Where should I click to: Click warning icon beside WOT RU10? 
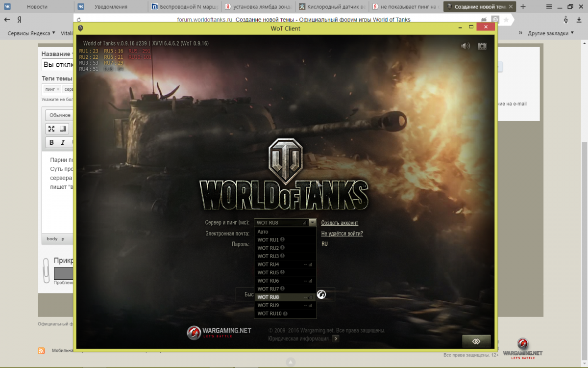[285, 314]
